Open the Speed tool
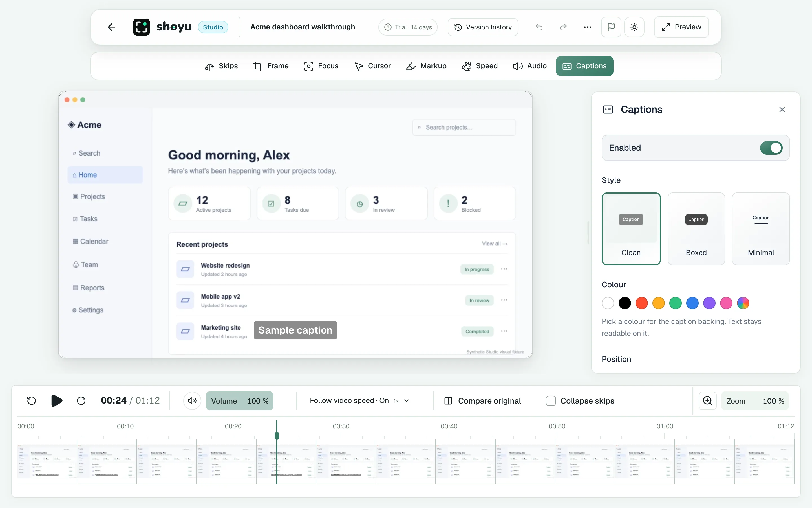This screenshot has height=508, width=812. (480, 66)
